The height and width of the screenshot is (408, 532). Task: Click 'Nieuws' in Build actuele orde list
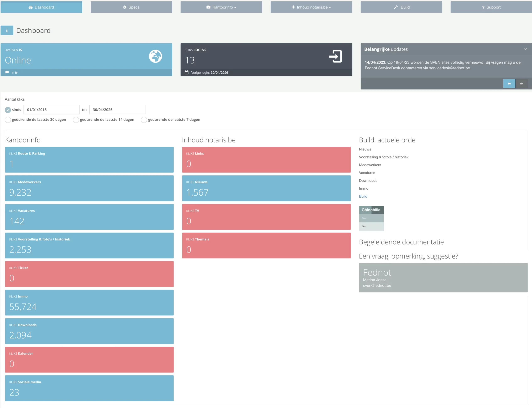tap(365, 149)
